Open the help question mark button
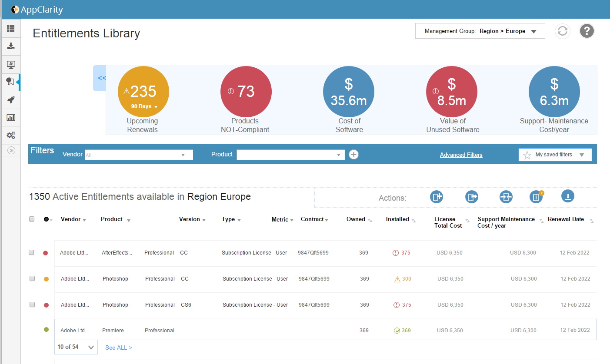Viewport: 610px width, 364px height. click(587, 31)
